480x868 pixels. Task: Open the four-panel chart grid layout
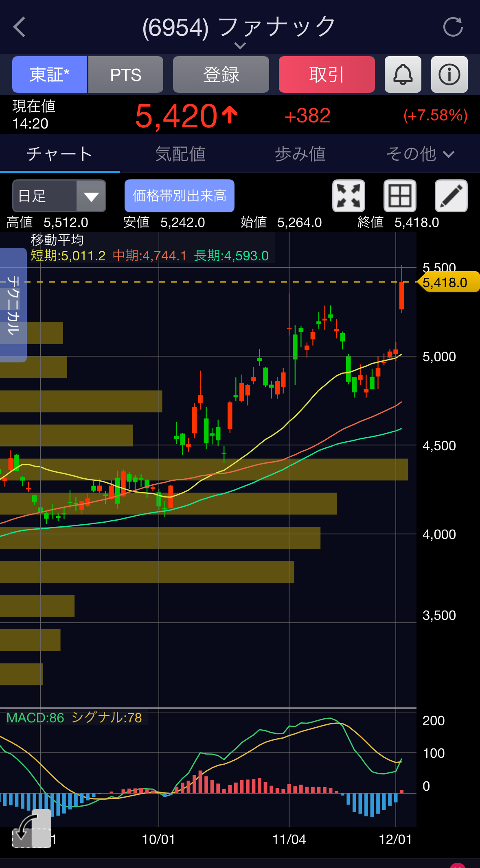(400, 196)
